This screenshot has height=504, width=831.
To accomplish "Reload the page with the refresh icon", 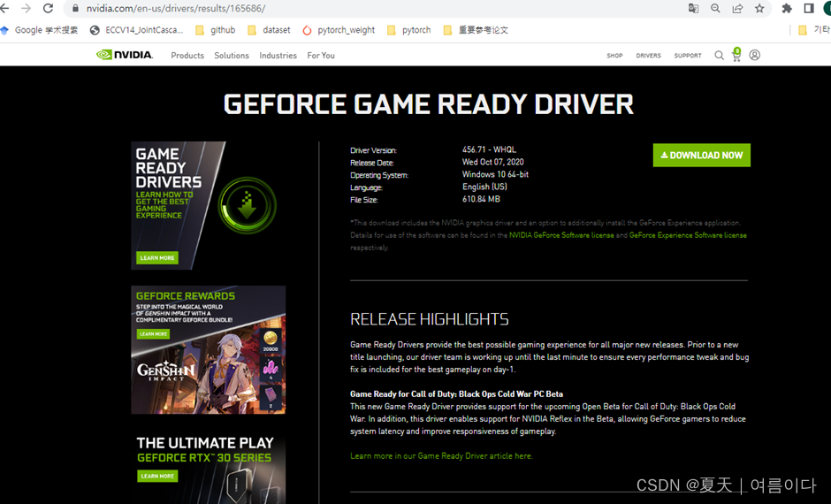I will click(x=49, y=9).
